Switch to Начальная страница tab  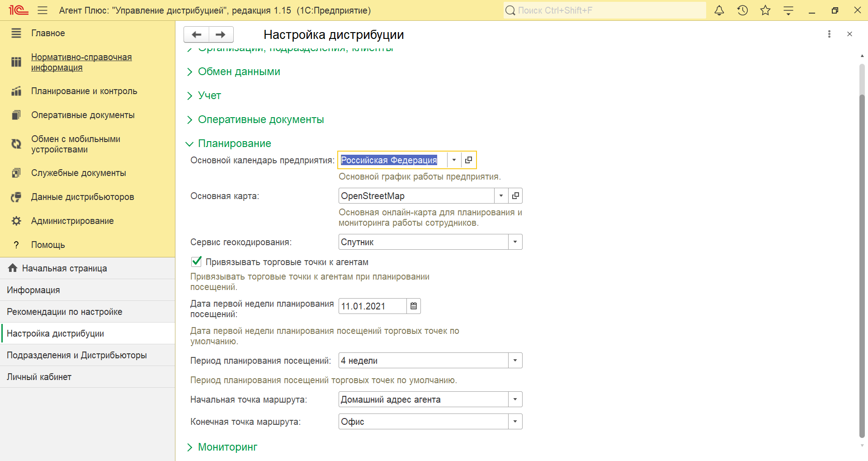(87, 268)
